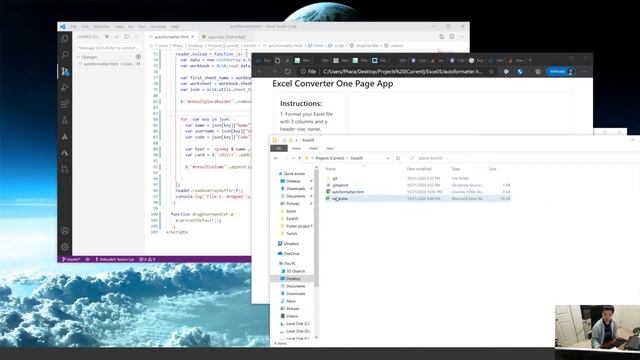The width and height of the screenshot is (640, 360).
Task: Open the Explorer view in VS Code activity bar
Action: [x=64, y=39]
